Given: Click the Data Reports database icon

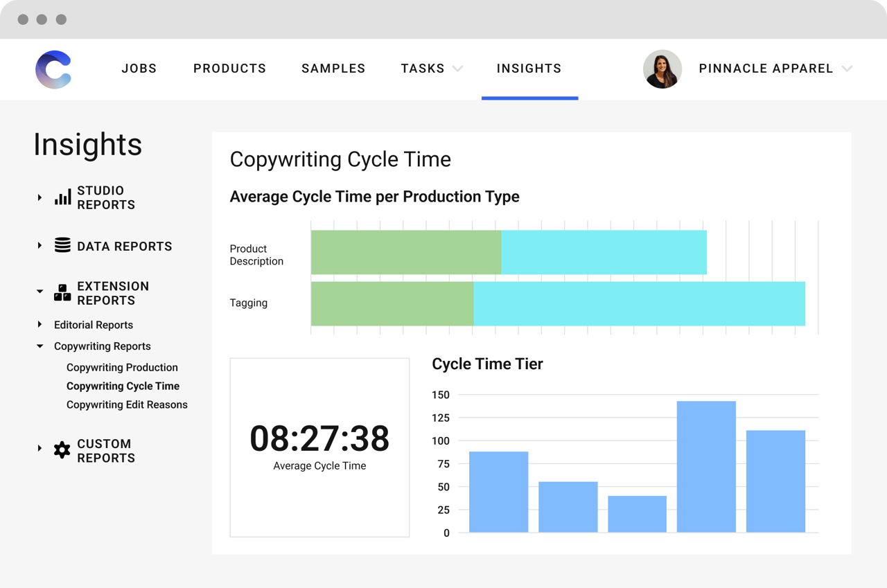Looking at the screenshot, I should (x=62, y=246).
